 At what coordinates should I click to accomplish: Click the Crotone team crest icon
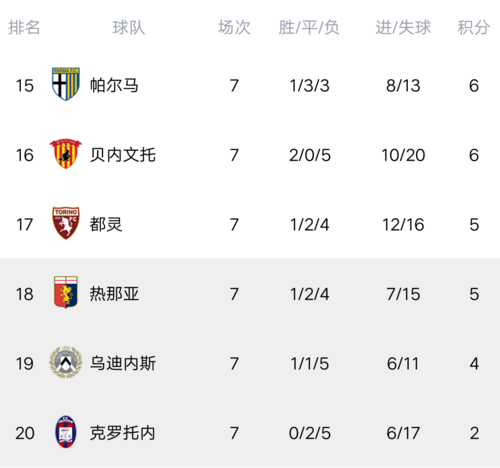66,432
